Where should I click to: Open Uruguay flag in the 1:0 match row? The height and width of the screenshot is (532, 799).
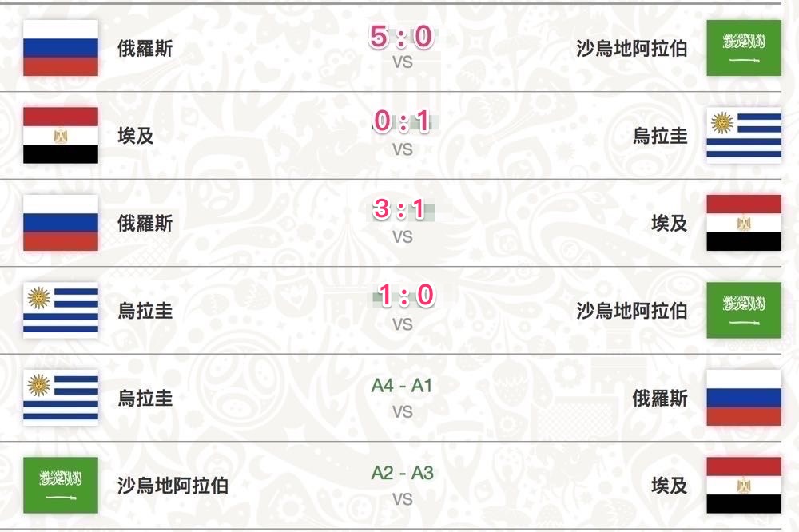point(61,310)
